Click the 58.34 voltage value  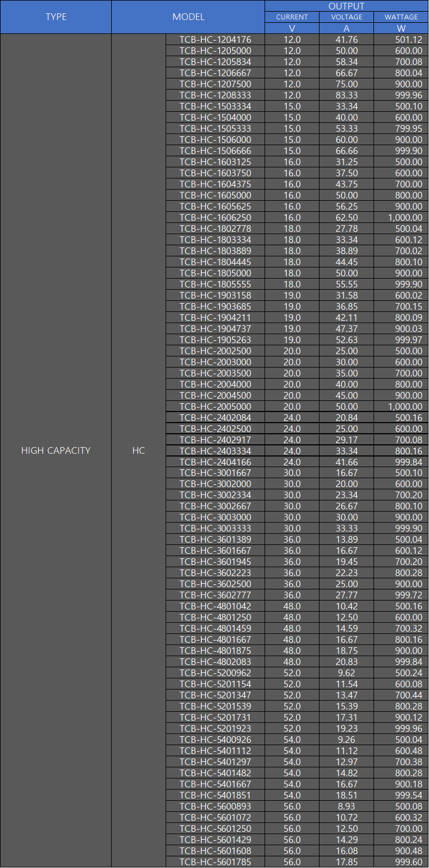pos(347,62)
